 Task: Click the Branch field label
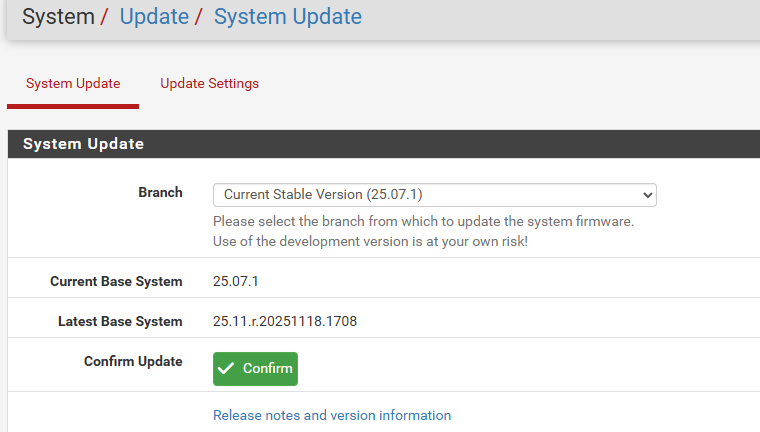coord(160,193)
